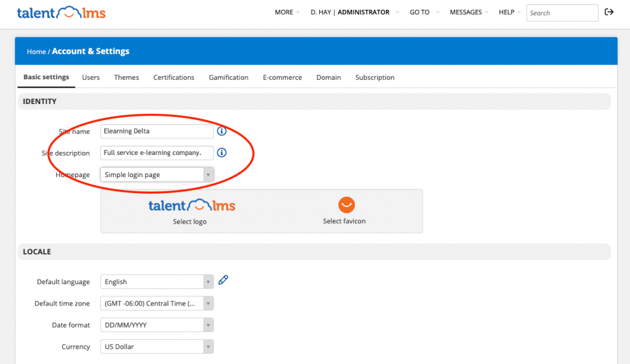This screenshot has height=364, width=630.
Task: Click the talentLMS logo in the header
Action: (60, 12)
